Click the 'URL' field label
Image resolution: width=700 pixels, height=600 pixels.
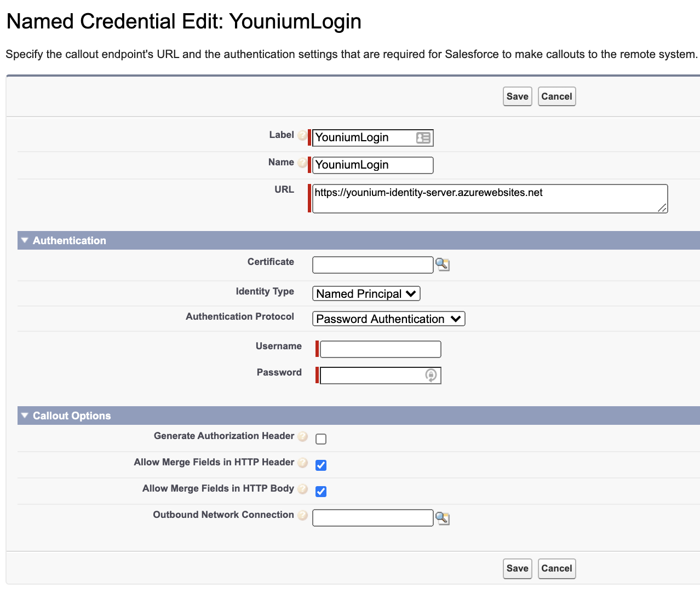(x=284, y=189)
